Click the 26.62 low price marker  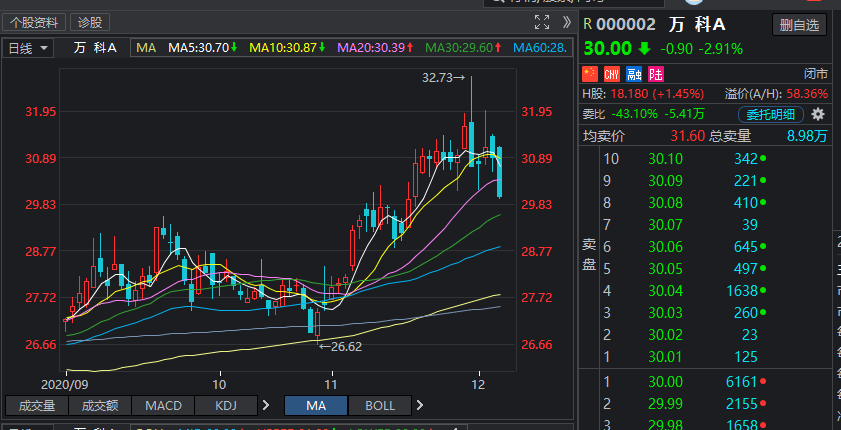341,347
